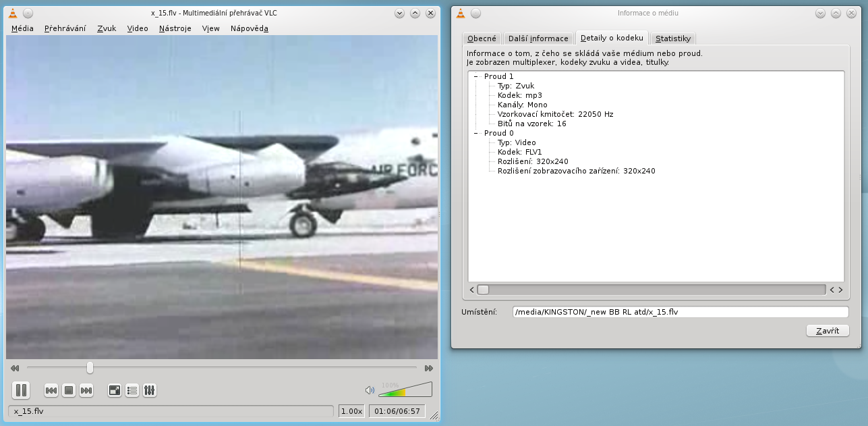Open the Média menu

point(22,28)
